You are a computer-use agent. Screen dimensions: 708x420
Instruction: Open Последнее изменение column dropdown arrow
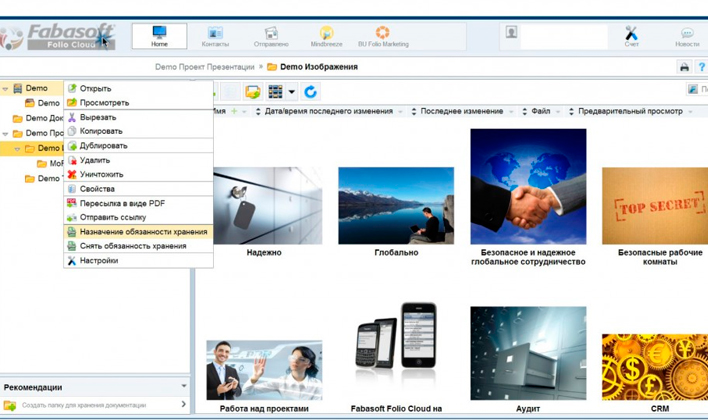[x=511, y=112]
